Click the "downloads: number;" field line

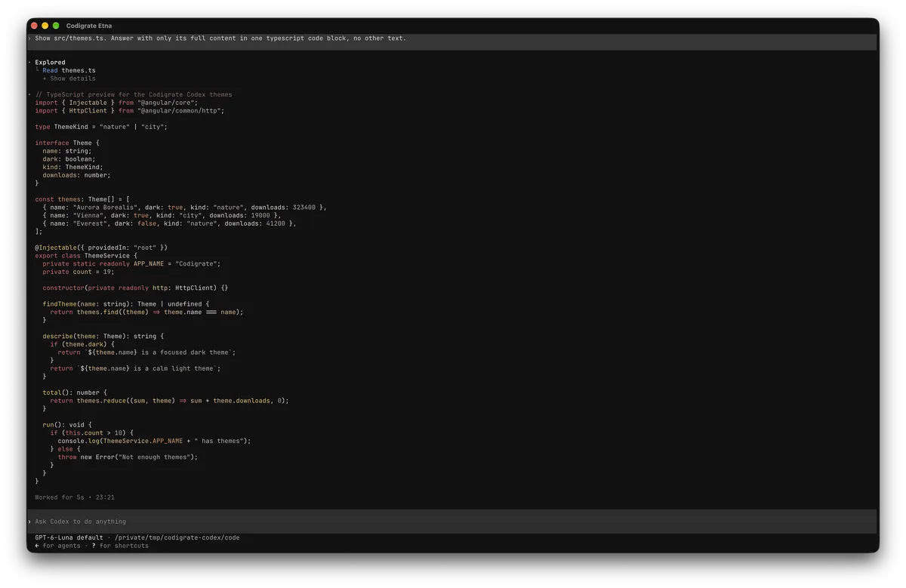(76, 175)
